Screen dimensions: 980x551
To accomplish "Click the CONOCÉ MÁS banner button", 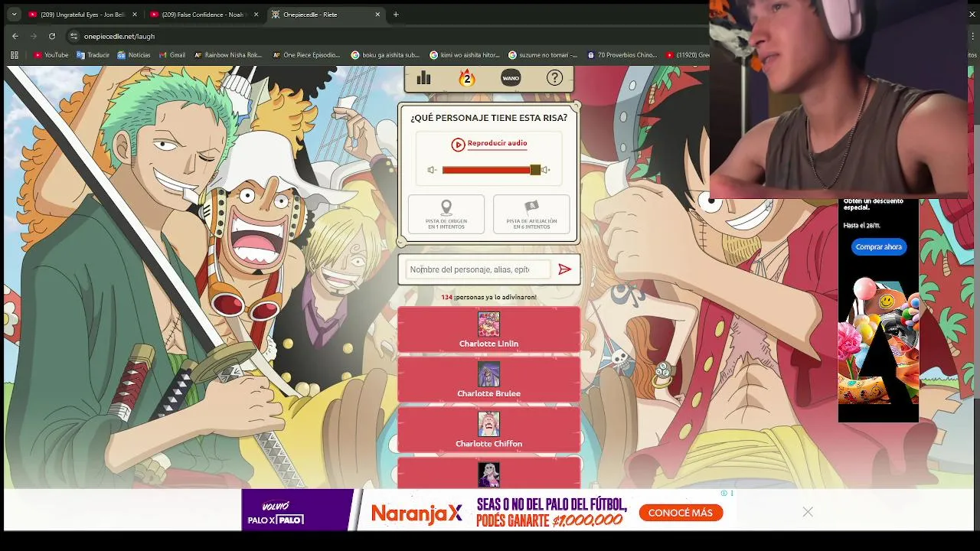I will pos(681,513).
